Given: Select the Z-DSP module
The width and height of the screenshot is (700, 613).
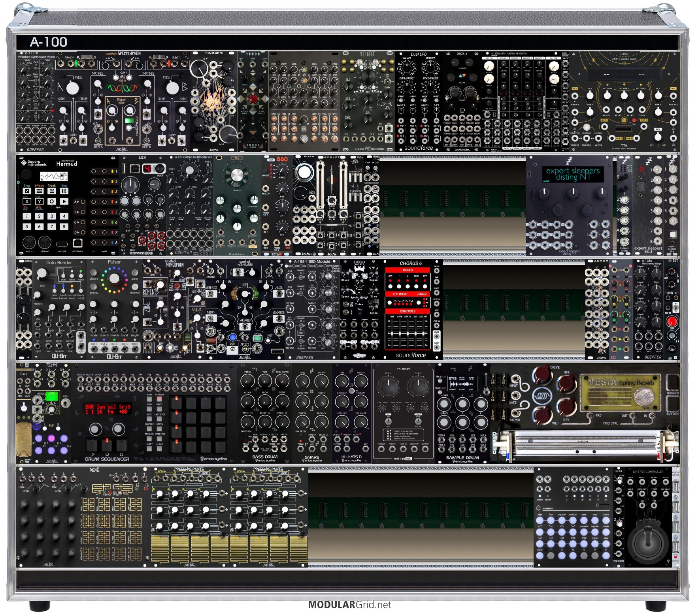Looking at the screenshot, I should click(624, 101).
